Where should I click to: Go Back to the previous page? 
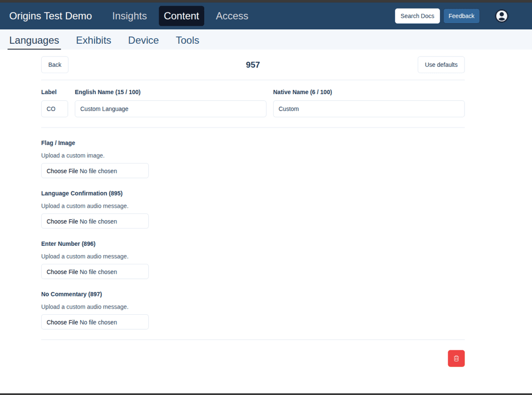point(55,65)
